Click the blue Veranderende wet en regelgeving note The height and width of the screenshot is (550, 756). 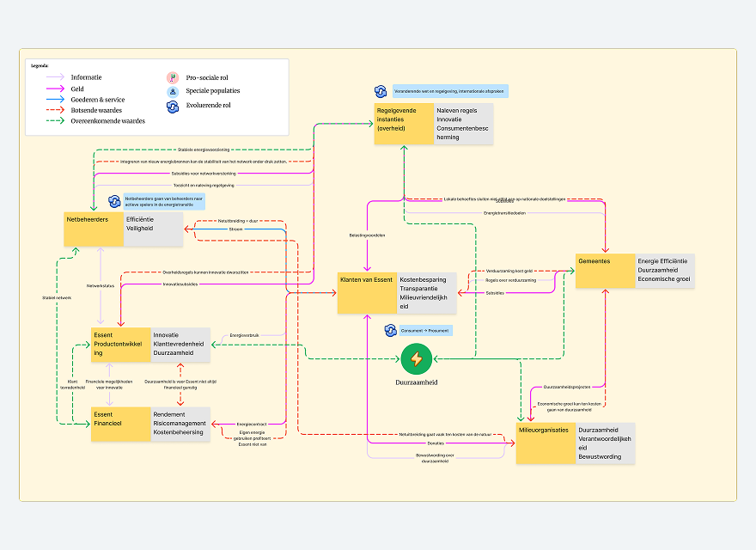(x=450, y=91)
